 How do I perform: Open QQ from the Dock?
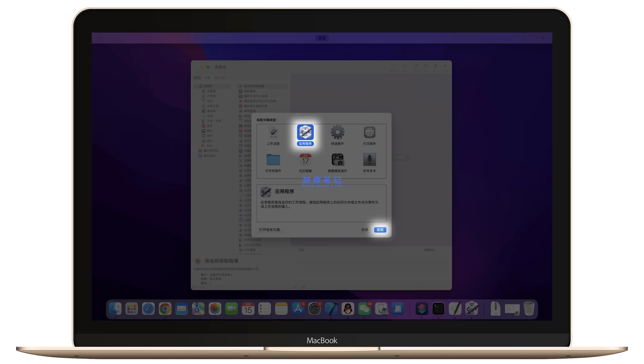pyautogui.click(x=348, y=309)
